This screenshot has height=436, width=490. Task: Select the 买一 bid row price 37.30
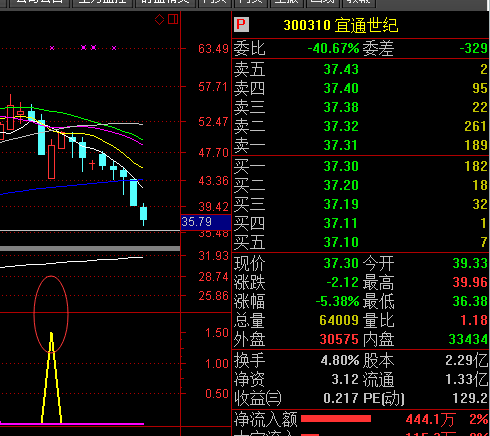(341, 166)
